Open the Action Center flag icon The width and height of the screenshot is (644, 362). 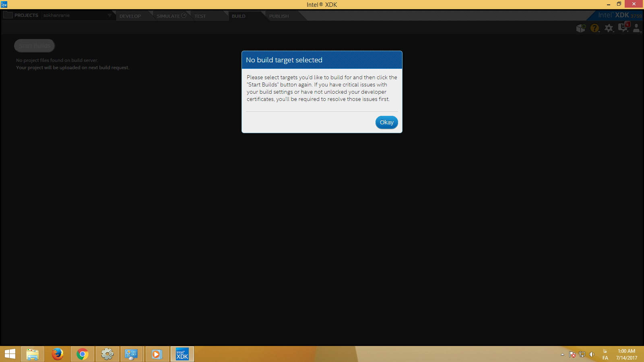572,354
